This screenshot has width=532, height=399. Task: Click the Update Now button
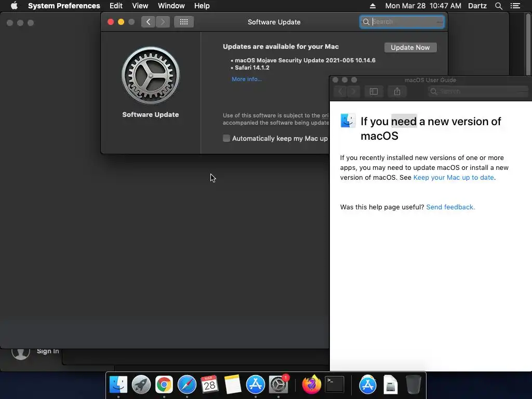pos(410,47)
